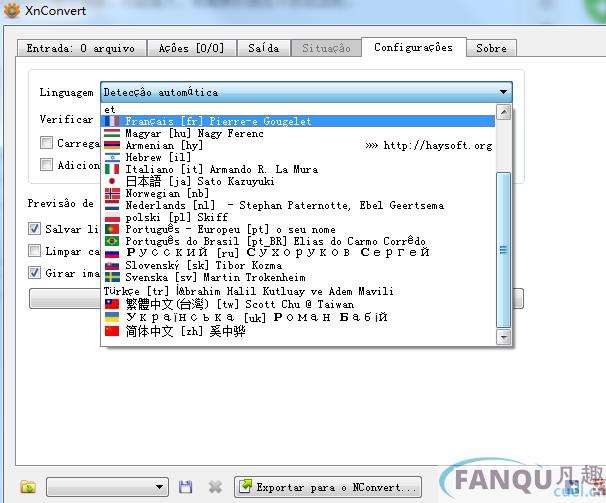Enable the Limpar ca checkbox
The width and height of the screenshot is (606, 503).
(34, 251)
